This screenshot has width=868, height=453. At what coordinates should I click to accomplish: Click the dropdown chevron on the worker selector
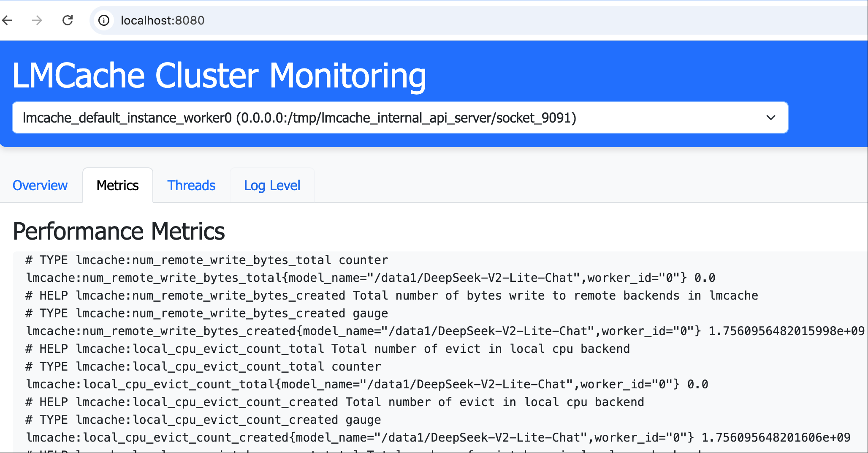771,117
